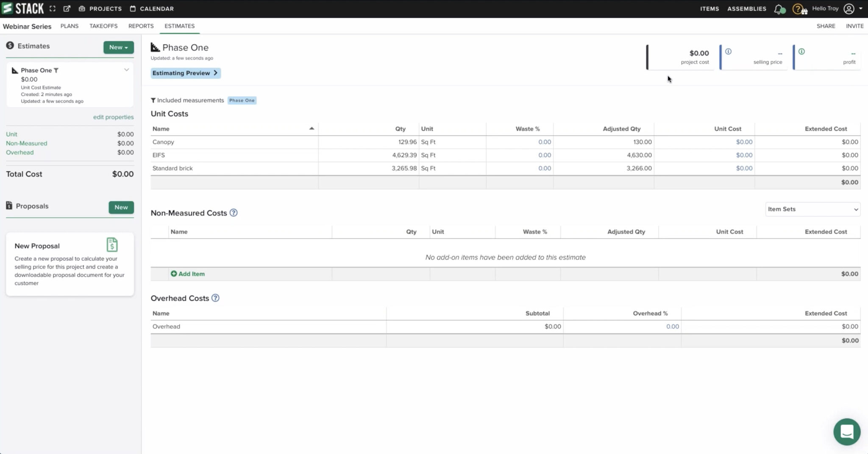Click the open-in-new-window icon

(x=67, y=8)
